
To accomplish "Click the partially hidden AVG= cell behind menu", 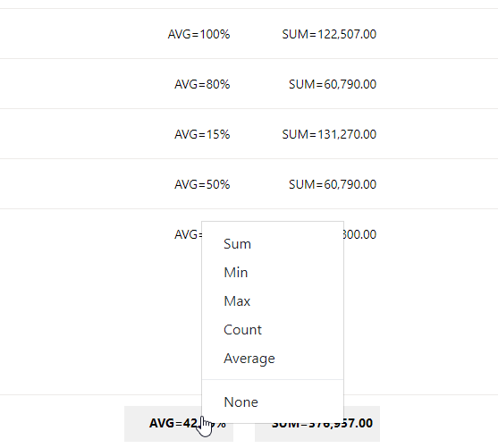I will [x=188, y=234].
